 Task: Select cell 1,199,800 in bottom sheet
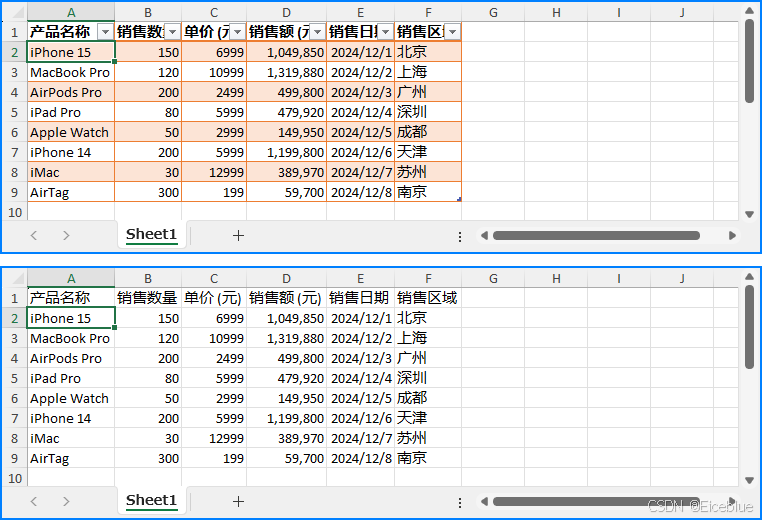tap(286, 418)
